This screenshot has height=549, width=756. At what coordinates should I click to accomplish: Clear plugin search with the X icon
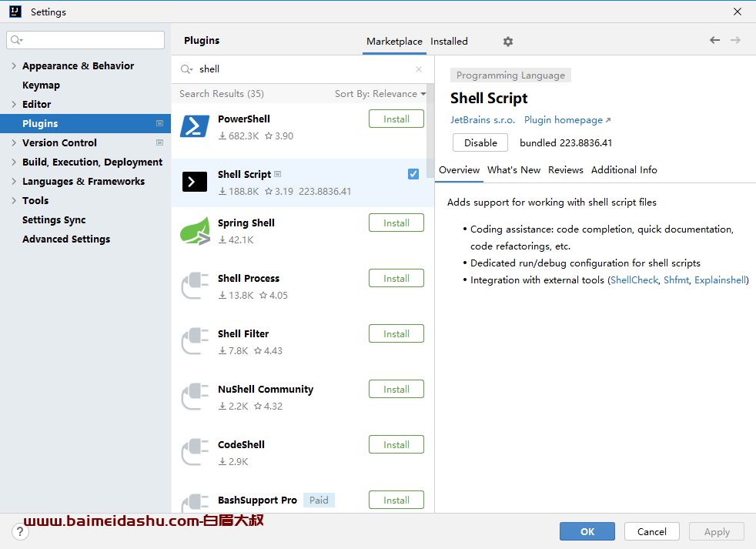[419, 69]
